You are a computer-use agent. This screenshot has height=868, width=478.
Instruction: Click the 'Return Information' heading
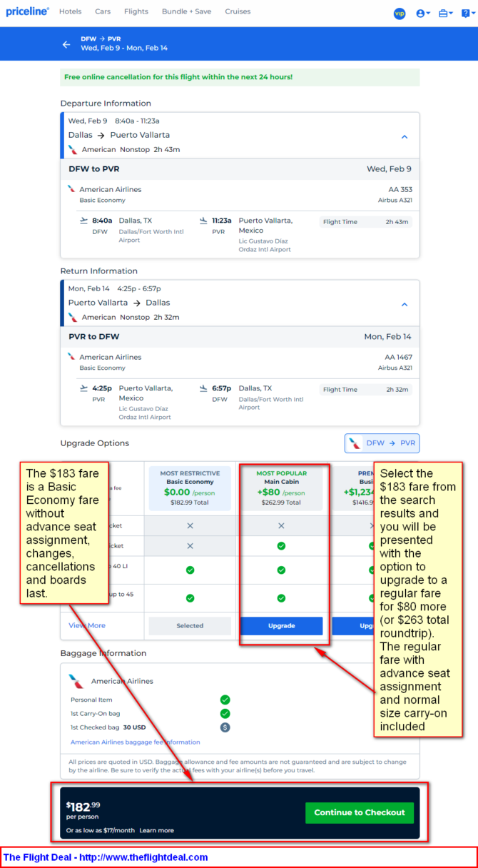pos(98,271)
